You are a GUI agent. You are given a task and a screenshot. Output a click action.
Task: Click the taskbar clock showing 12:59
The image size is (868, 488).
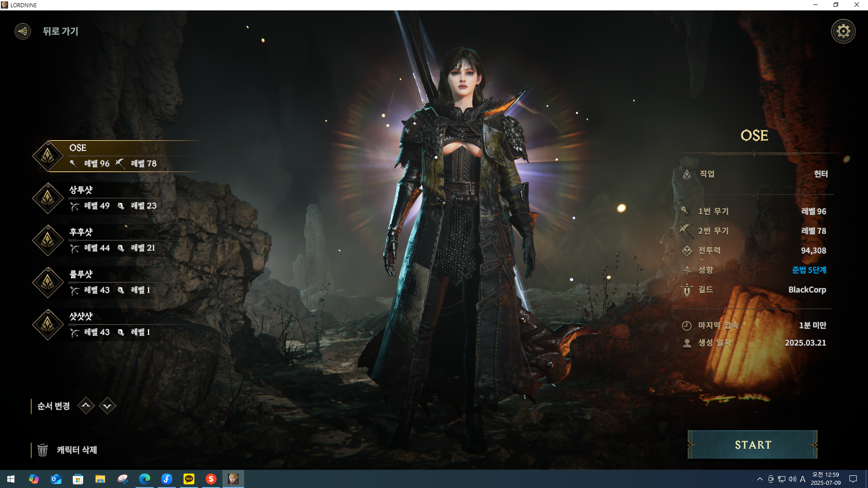pyautogui.click(x=826, y=479)
